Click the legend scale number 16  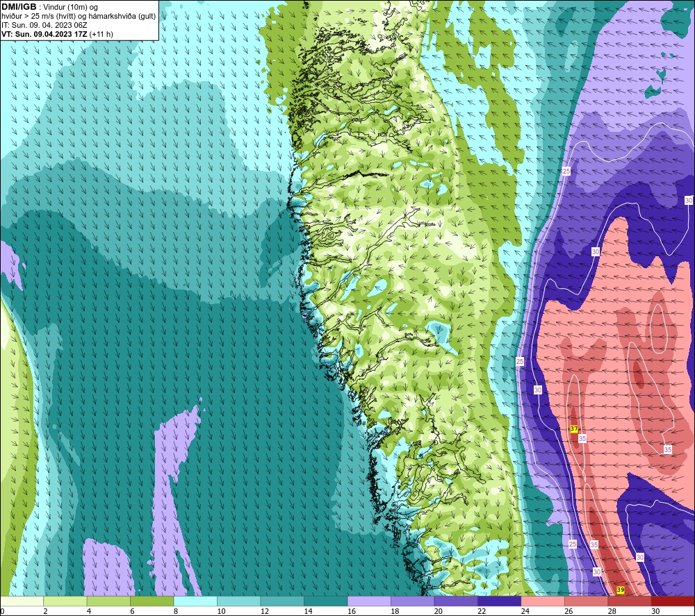click(x=352, y=611)
